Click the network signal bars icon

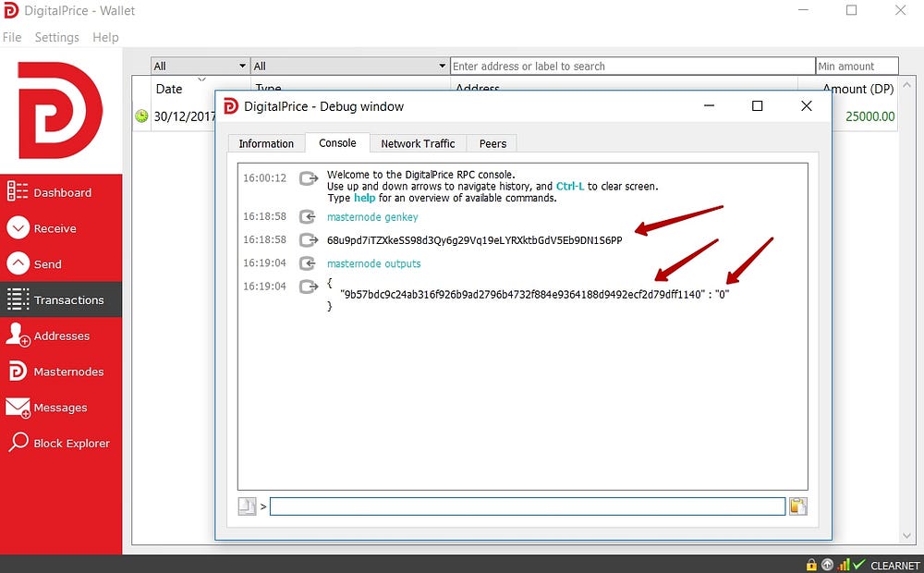point(844,565)
